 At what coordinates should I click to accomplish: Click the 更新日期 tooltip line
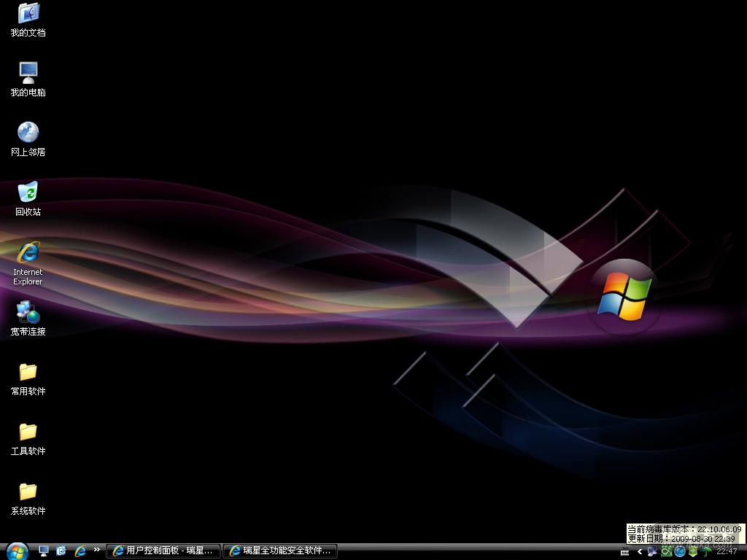point(681,539)
